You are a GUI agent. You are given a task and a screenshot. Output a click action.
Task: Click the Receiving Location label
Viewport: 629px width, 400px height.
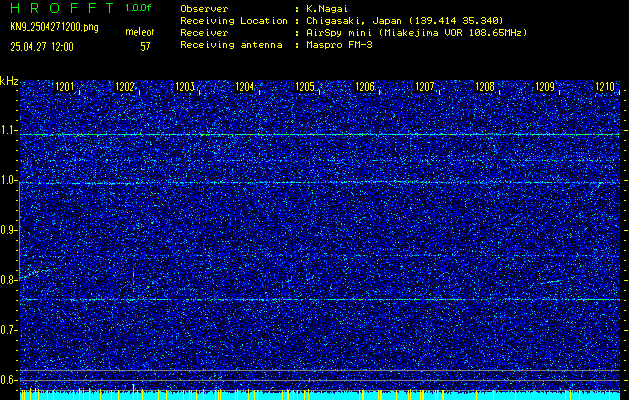pos(234,21)
